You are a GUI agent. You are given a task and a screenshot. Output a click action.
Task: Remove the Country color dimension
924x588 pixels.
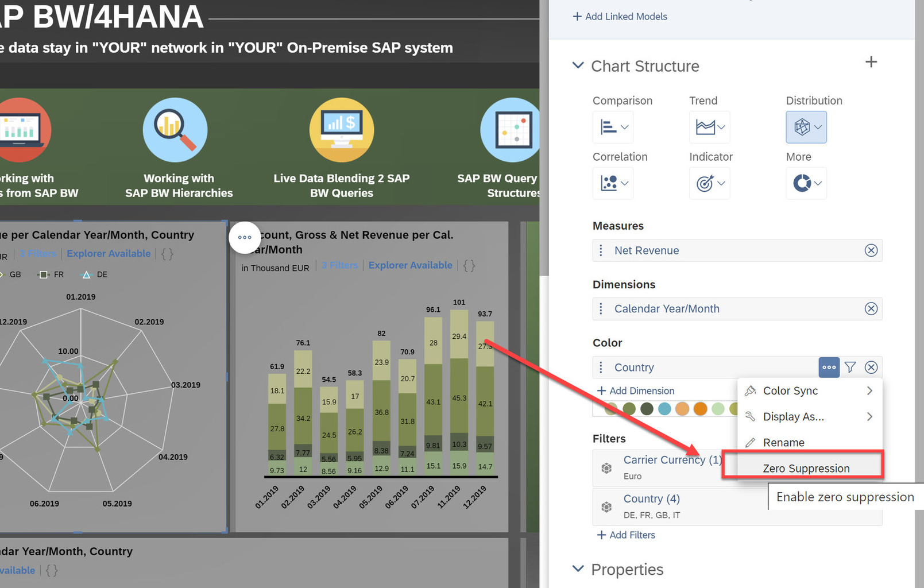pyautogui.click(x=871, y=367)
